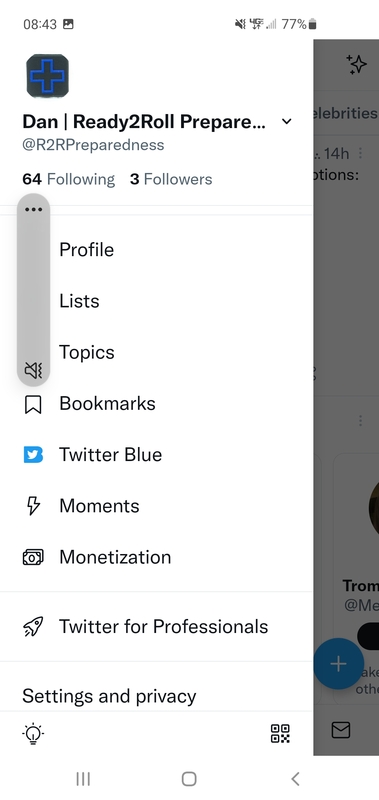The width and height of the screenshot is (379, 800).
Task: Open the Bookmarks icon entry
Action: (33, 405)
